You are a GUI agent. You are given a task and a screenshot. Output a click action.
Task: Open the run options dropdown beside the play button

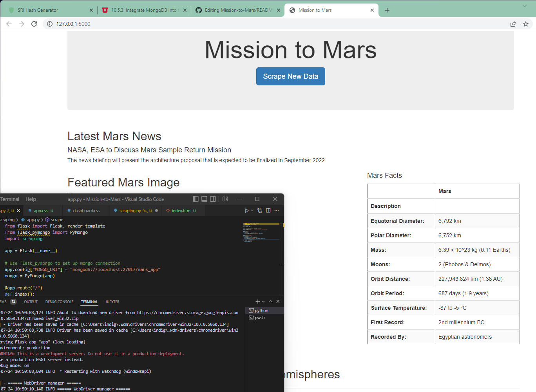click(252, 210)
